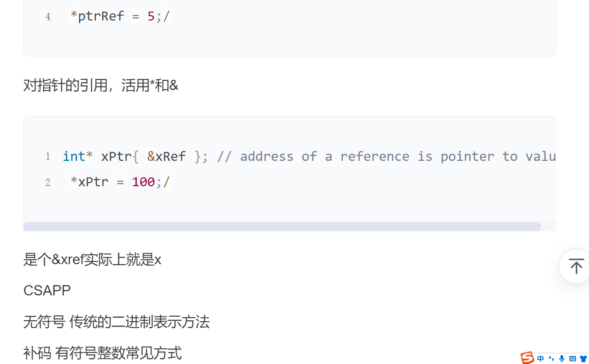Screen dimensions: 589x364
Task: Click line number 4 beside *ptrRef
Action: point(48,17)
